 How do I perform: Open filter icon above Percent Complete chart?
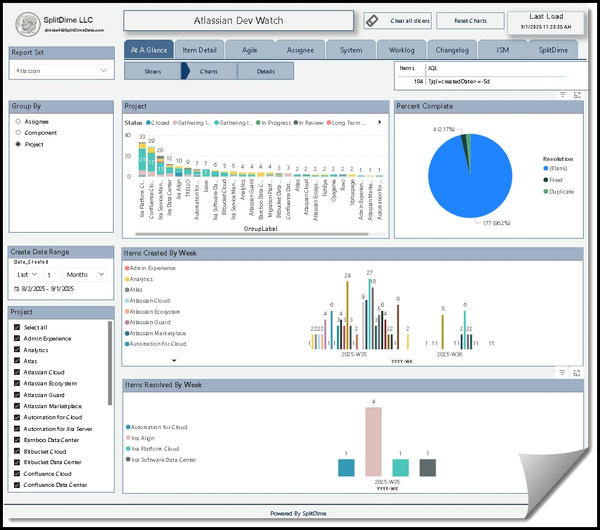pos(563,94)
